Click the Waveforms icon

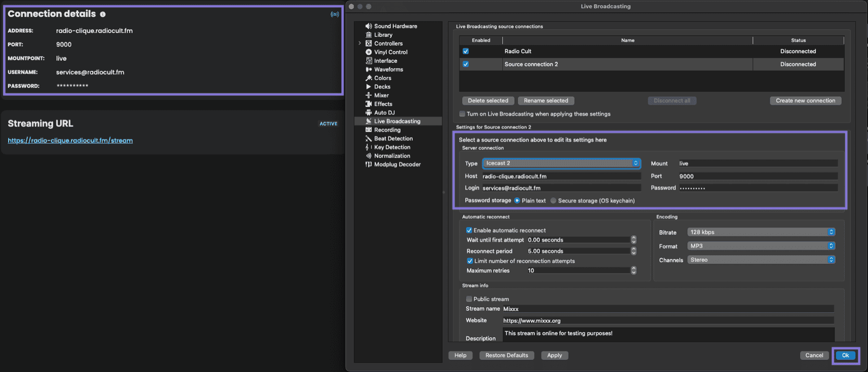click(x=369, y=70)
